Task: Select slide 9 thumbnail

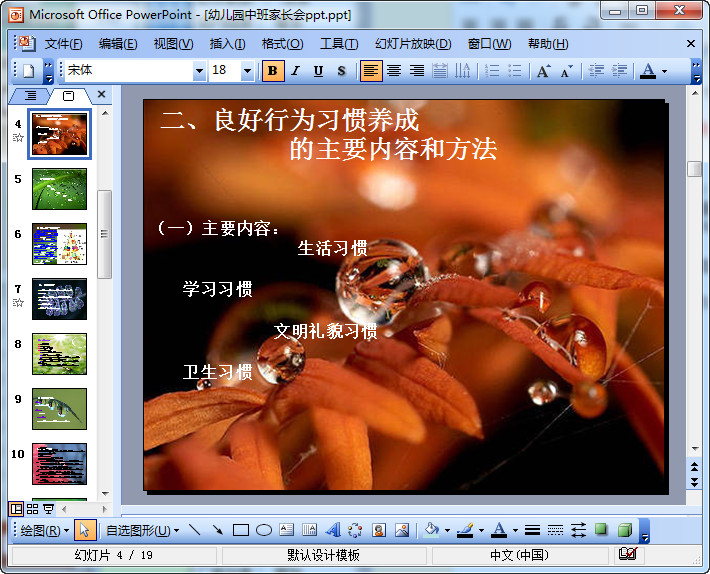Action: (59, 409)
